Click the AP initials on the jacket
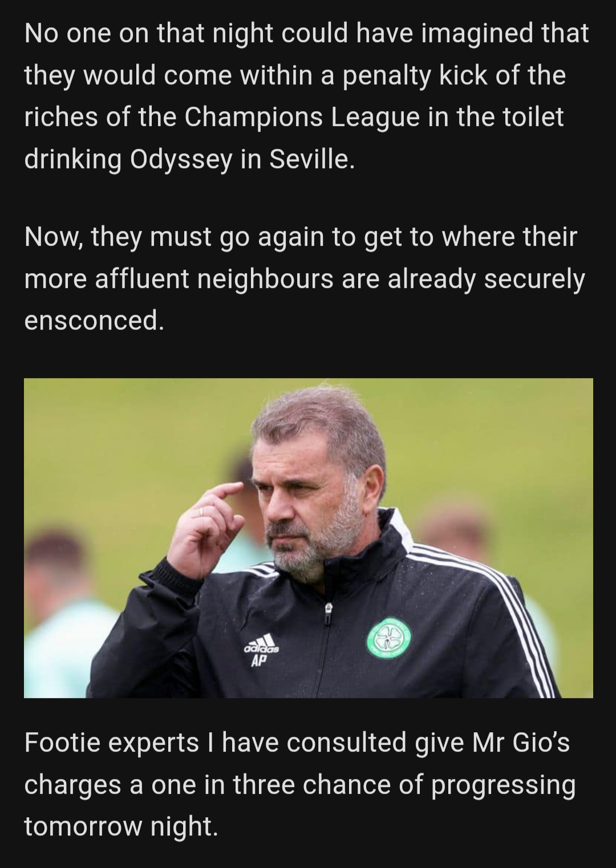Screen dimensions: 616x868 tap(258, 662)
